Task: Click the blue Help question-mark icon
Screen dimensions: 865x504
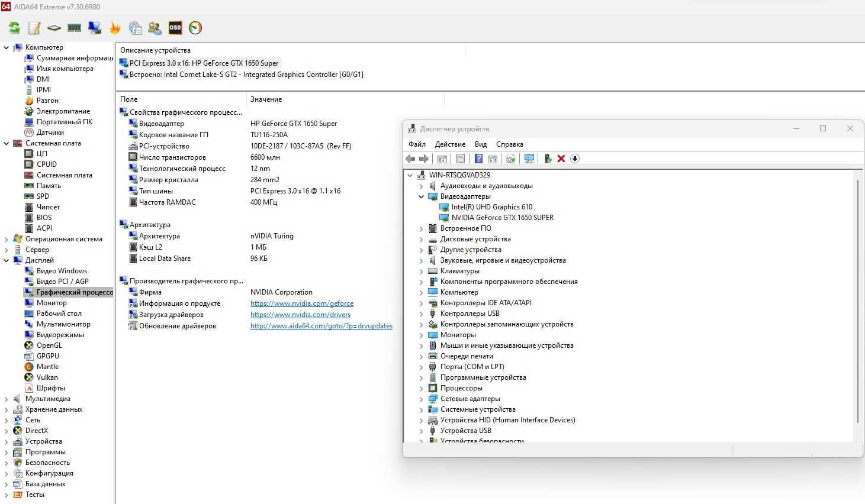Action: click(479, 159)
